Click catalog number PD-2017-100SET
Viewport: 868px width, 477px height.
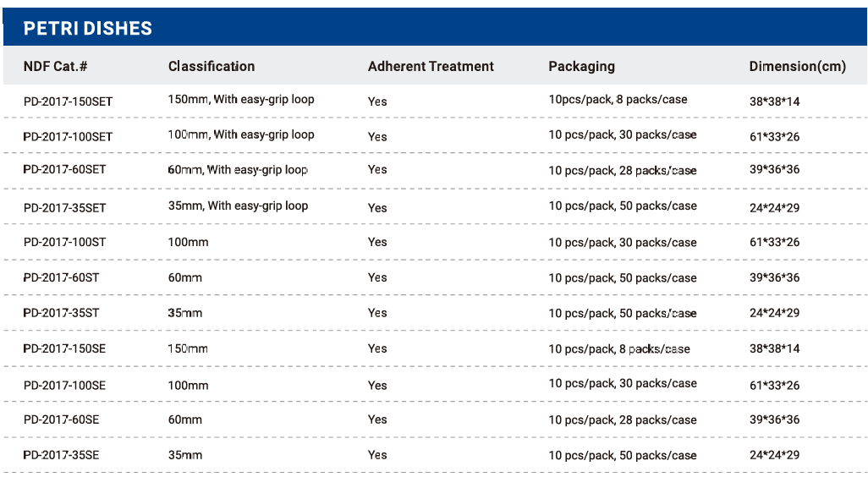point(68,137)
